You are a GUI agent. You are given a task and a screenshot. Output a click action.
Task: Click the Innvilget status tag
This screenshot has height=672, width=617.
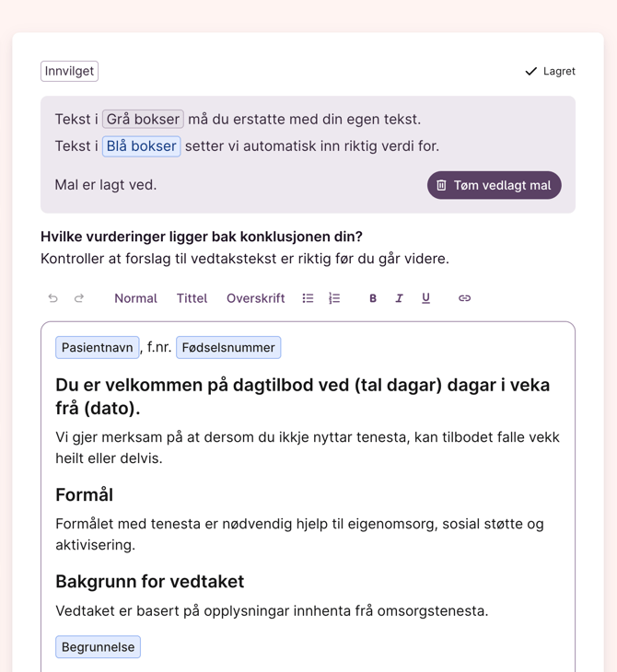tap(69, 71)
